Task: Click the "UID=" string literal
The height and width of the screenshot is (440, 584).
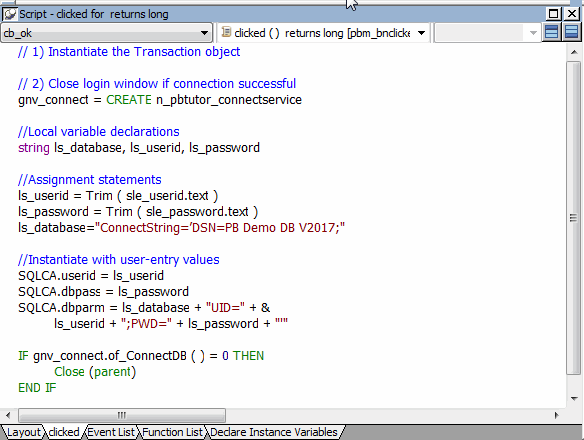Action: 225,308
